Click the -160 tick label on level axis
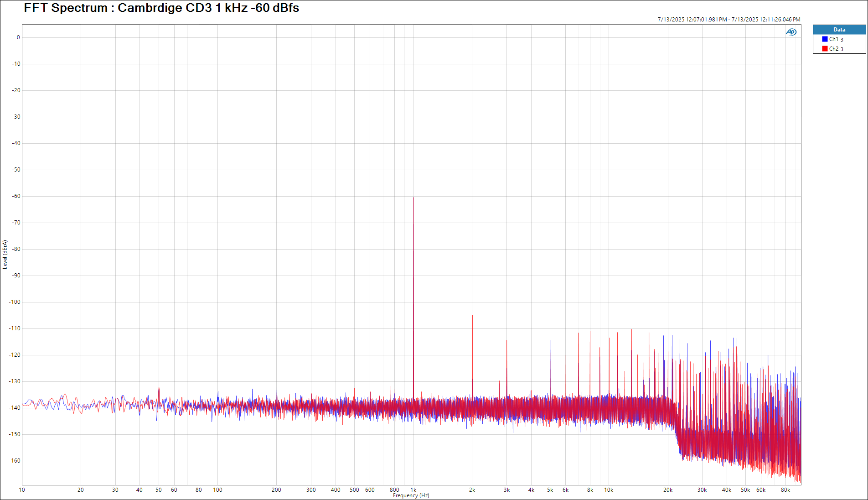 (15, 461)
